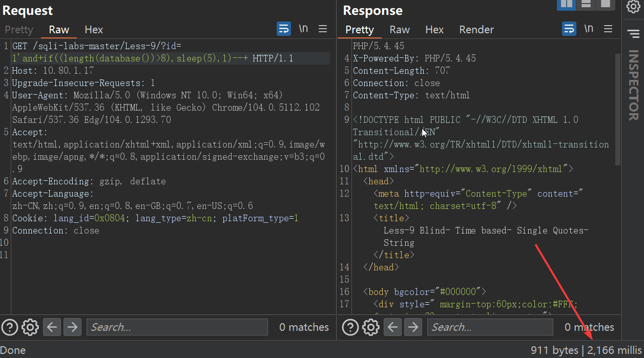
Task: Switch Response view to Raw tab
Action: (x=400, y=30)
